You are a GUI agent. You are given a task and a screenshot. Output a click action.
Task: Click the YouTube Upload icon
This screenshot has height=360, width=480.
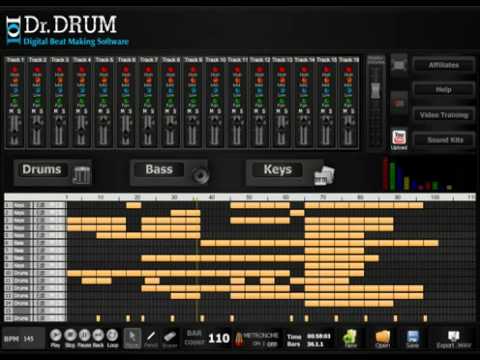(x=399, y=138)
